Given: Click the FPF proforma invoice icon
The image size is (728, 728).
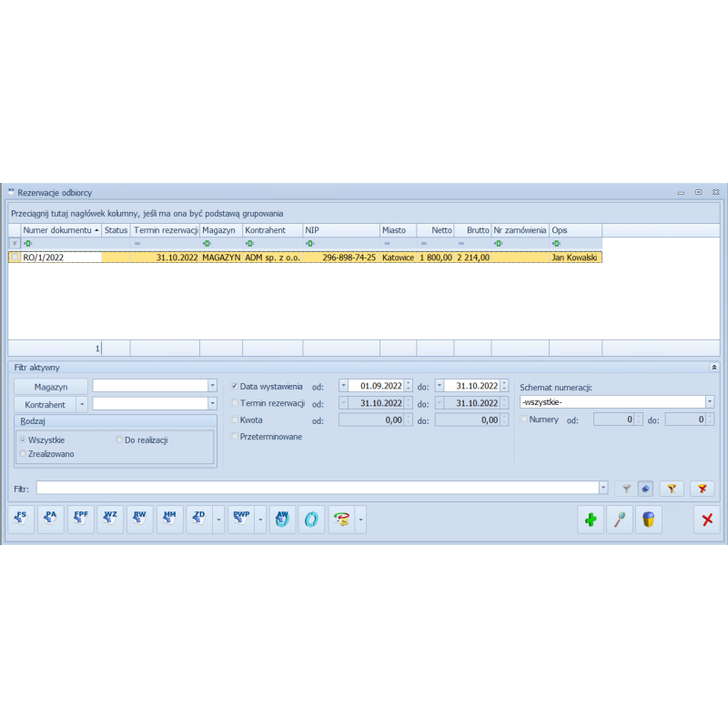Looking at the screenshot, I should point(81,519).
